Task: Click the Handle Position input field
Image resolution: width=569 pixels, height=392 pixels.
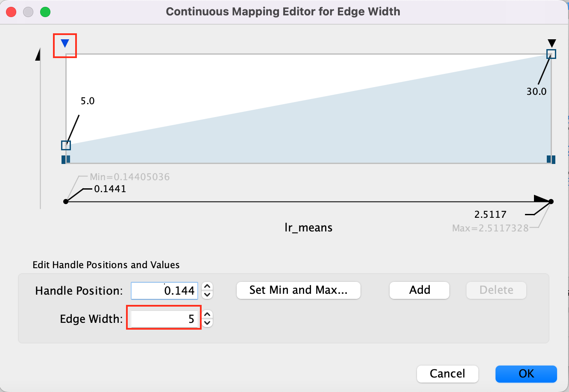Action: (x=164, y=291)
